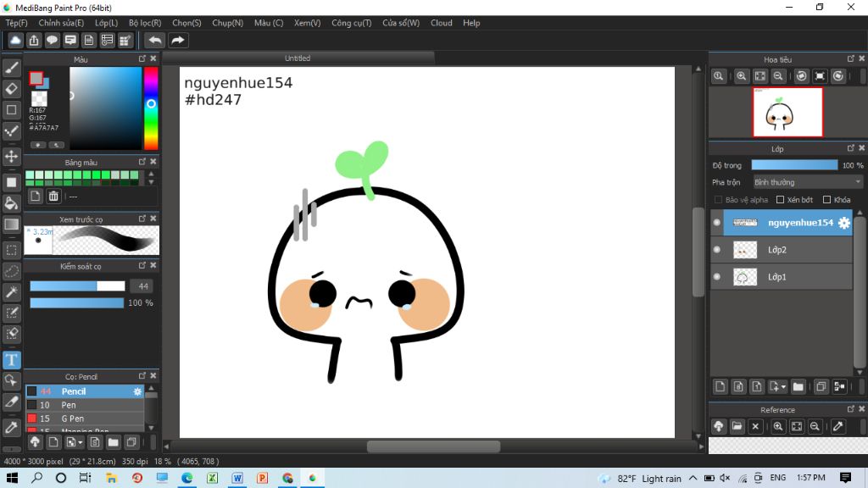Click the Windows Start button

tap(12, 478)
